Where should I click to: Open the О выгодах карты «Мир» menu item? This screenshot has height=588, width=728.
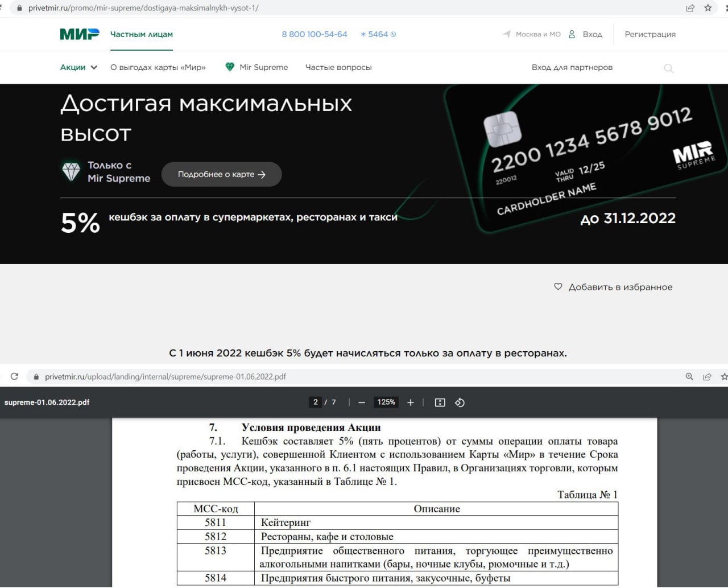(158, 67)
